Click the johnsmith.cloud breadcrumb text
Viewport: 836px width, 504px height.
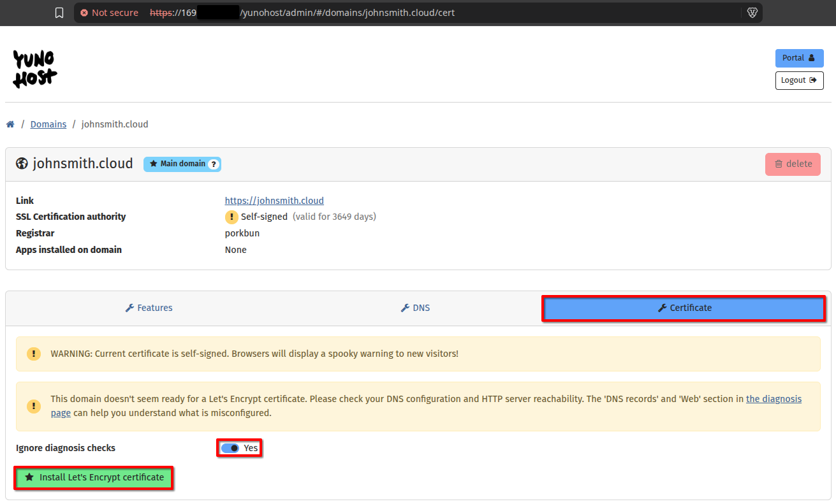(x=115, y=124)
